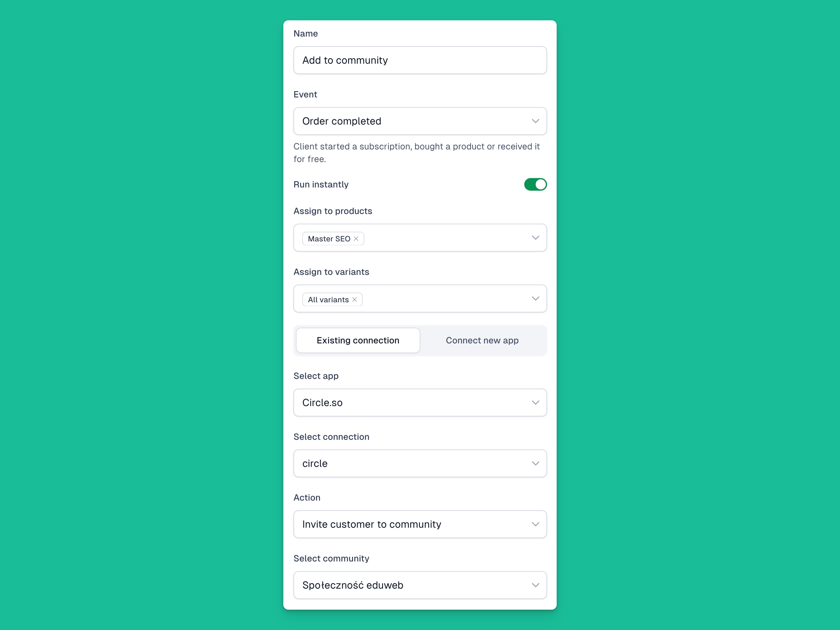840x630 pixels.
Task: Click the Assign to products chevron icon
Action: [535, 238]
